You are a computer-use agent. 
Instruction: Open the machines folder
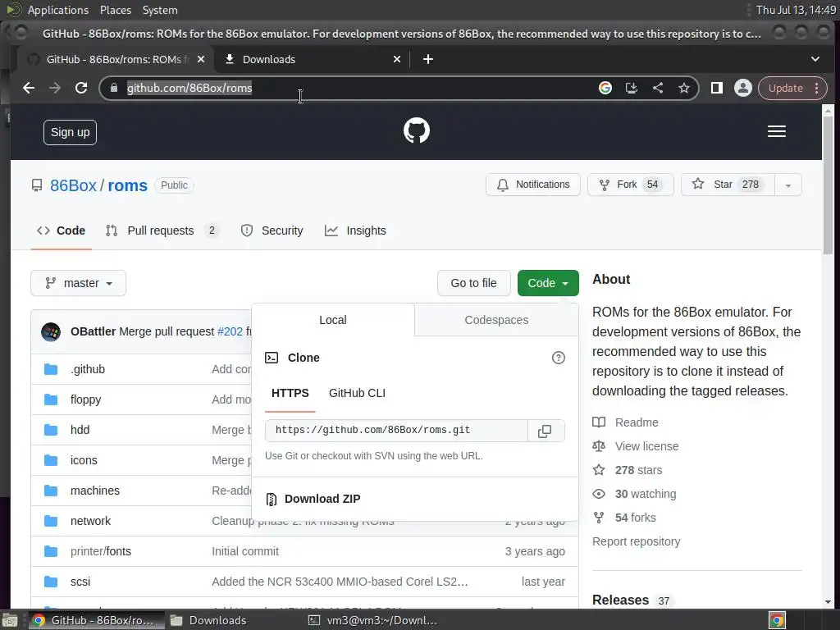(95, 491)
